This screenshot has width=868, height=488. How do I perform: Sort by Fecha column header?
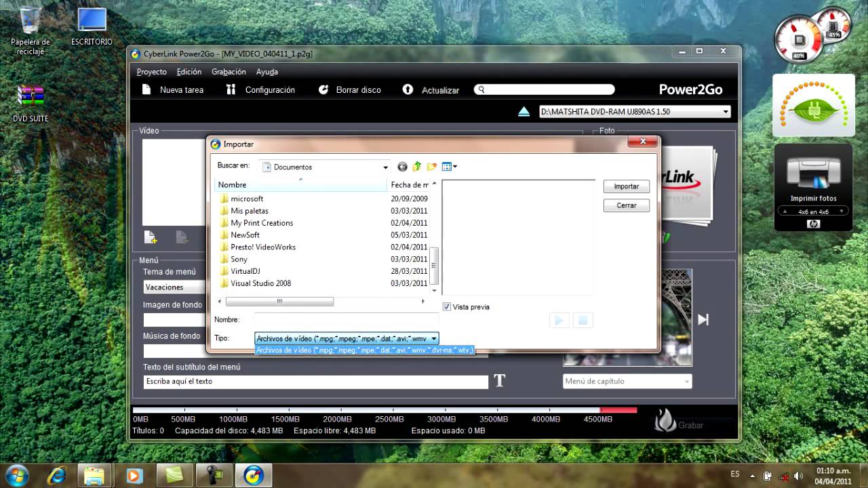410,184
